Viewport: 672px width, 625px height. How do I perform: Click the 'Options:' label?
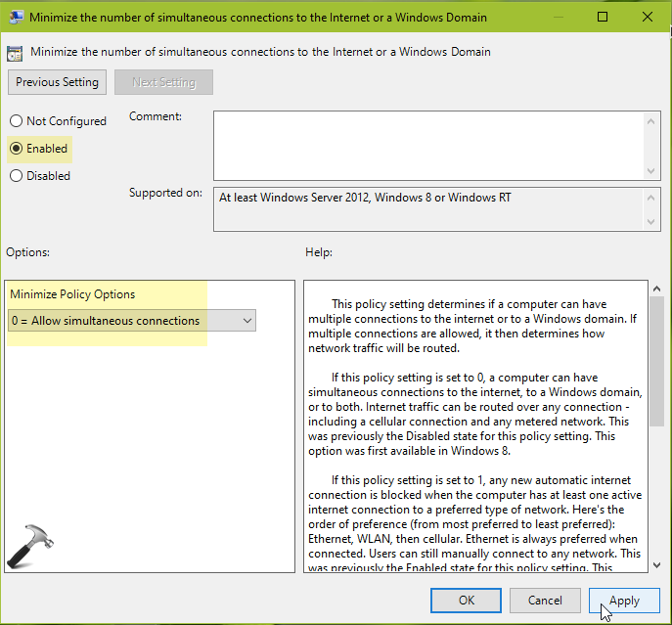coord(27,252)
